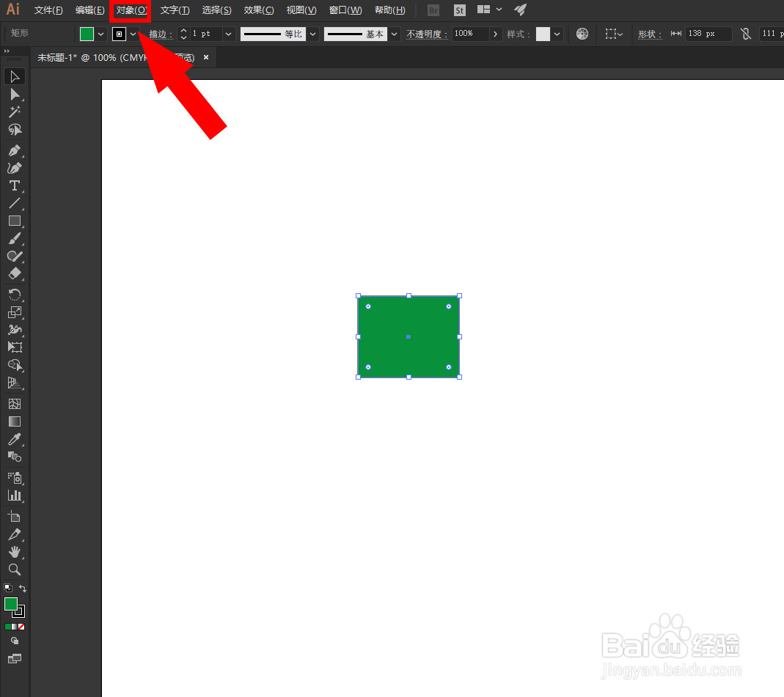Open Bridge via Br icon
784x697 pixels.
click(433, 10)
